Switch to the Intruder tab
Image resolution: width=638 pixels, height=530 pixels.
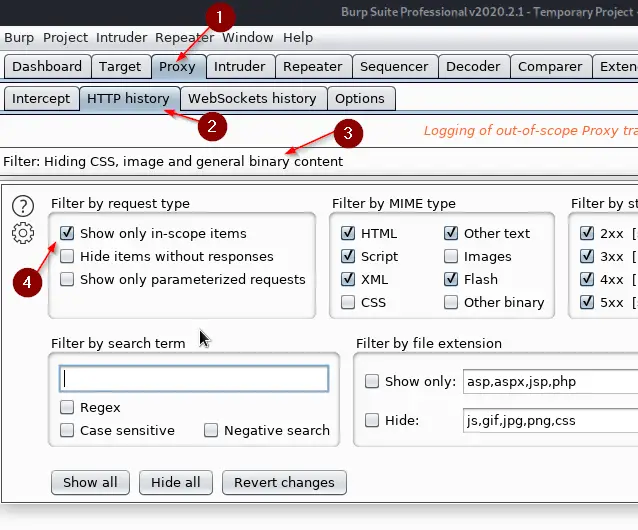[x=240, y=66]
